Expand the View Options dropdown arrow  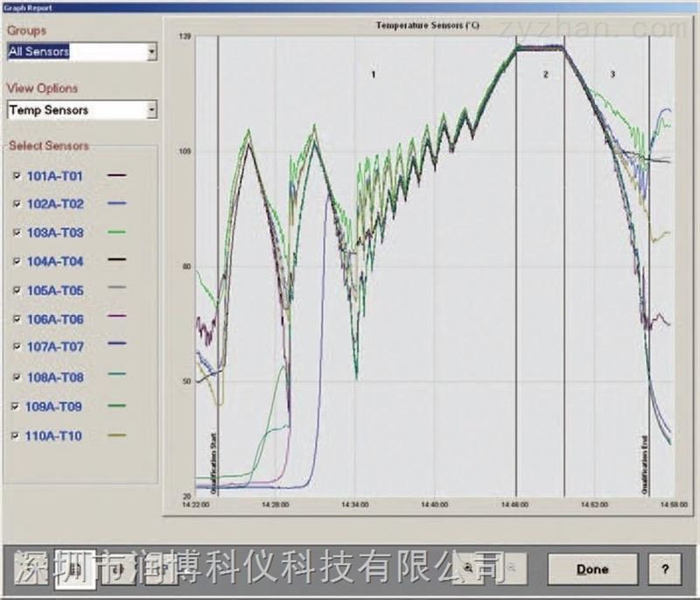tap(151, 110)
